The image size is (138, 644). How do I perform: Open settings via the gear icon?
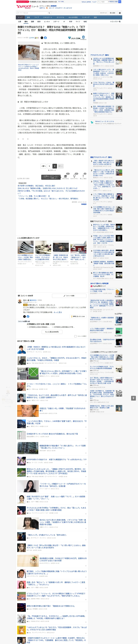120,13
